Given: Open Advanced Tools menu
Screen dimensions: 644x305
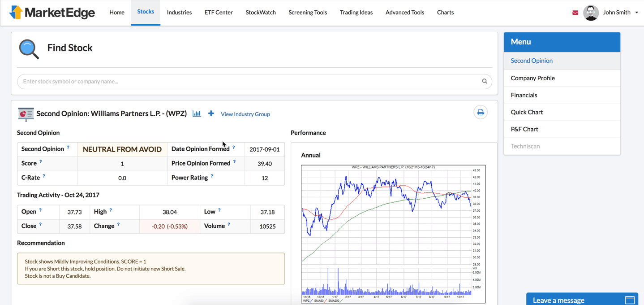Looking at the screenshot, I should pyautogui.click(x=405, y=13).
